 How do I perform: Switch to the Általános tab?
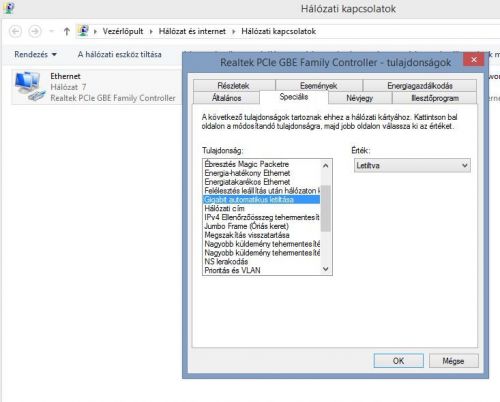[226, 98]
